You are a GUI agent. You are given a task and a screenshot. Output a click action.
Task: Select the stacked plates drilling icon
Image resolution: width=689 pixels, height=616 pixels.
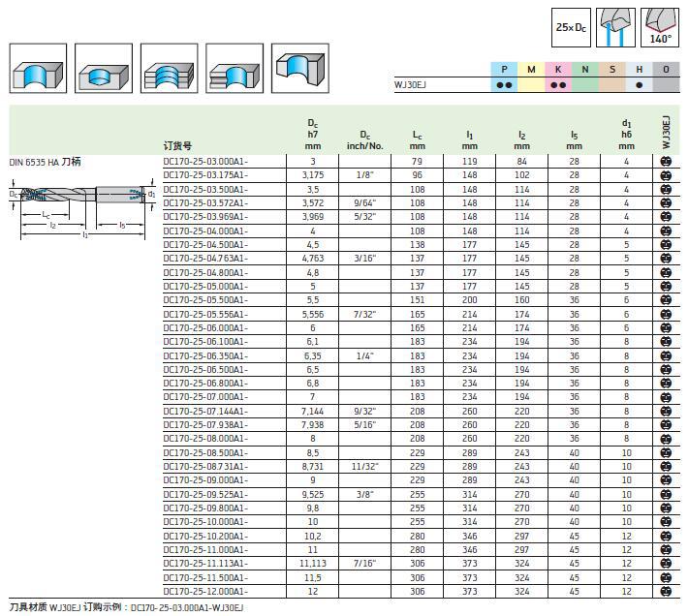pos(170,68)
